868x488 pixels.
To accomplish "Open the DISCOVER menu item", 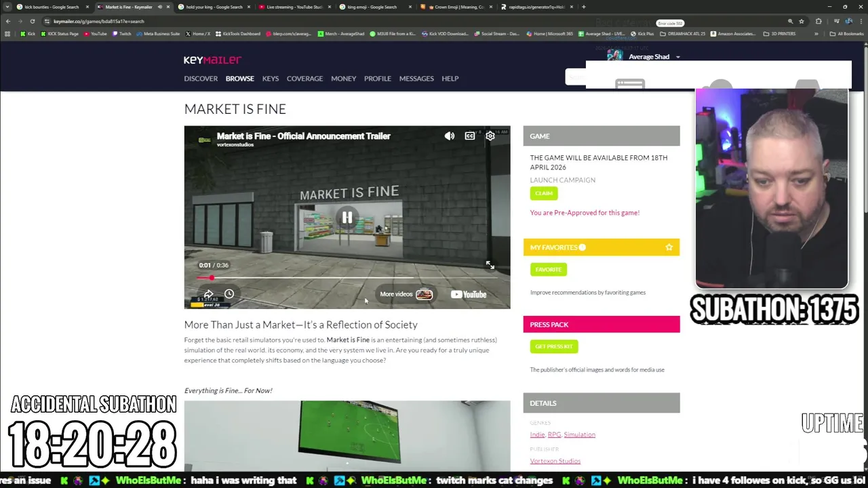I will pyautogui.click(x=201, y=79).
